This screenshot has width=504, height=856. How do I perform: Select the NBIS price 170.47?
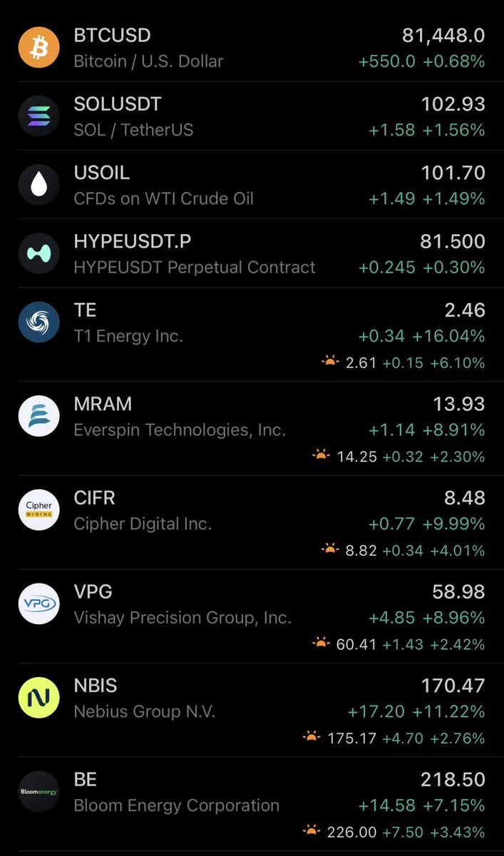[x=453, y=686]
